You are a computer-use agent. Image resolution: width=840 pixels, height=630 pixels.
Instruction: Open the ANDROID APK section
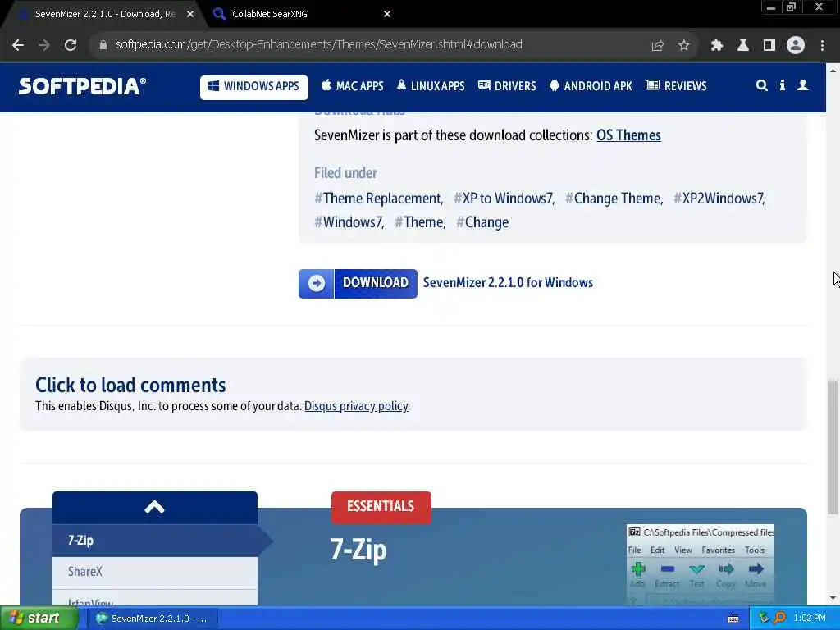[x=591, y=86]
